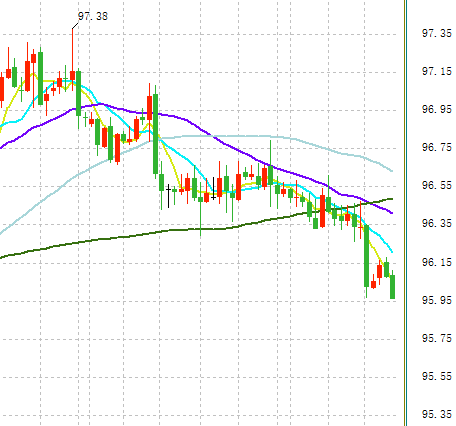This screenshot has width=456, height=426.
Task: Select the 96.15 price axis label
Action: [x=437, y=262]
